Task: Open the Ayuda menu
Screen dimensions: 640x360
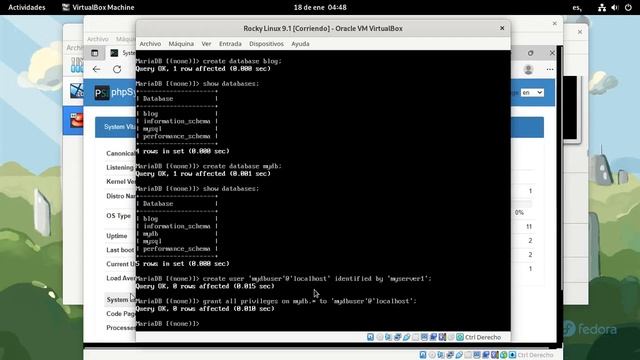Action: coord(300,44)
